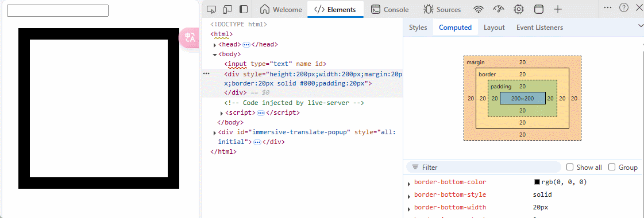Screen dimensions: 644x218
Task: Switch to the Styles pane
Action: [x=418, y=28]
